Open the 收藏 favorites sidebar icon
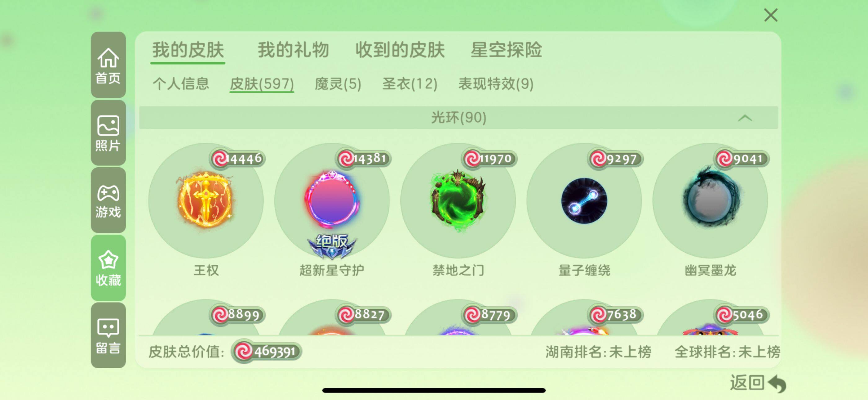Screen dimensions: 868x400 tap(108, 268)
